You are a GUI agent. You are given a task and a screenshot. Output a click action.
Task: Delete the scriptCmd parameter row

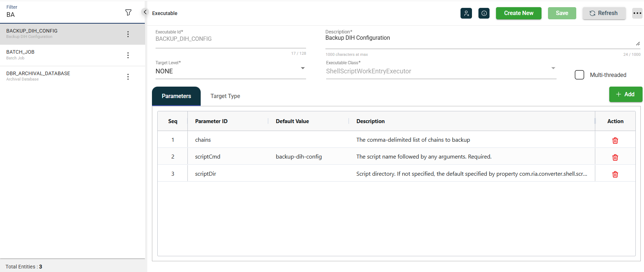[x=615, y=157]
